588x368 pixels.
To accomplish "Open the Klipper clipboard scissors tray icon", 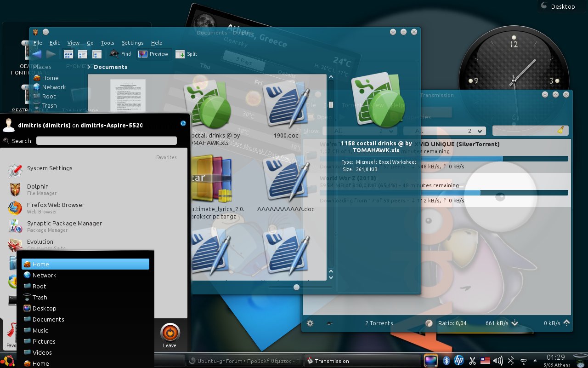I will coord(472,361).
